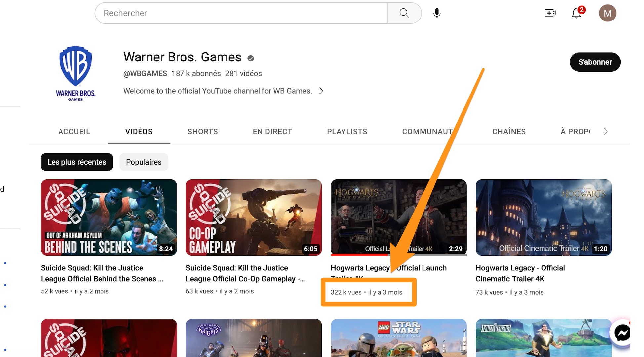Open the notifications bell
The image size is (644, 357).
click(577, 13)
